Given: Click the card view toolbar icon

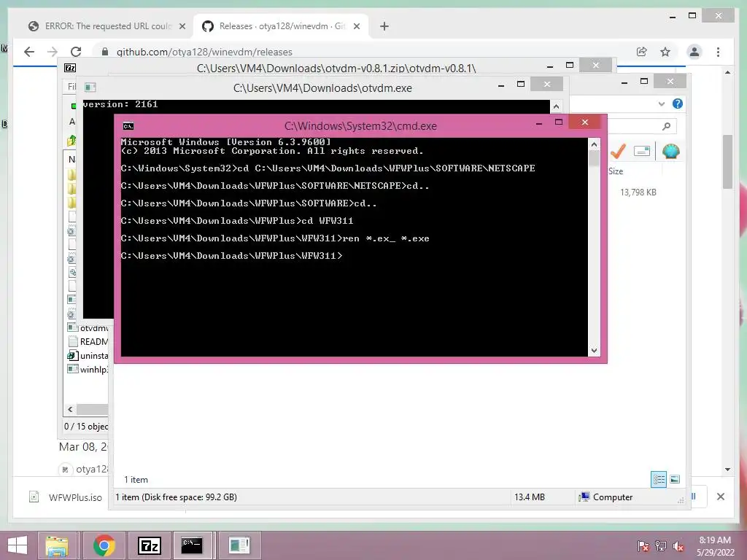Looking at the screenshot, I should 642,152.
